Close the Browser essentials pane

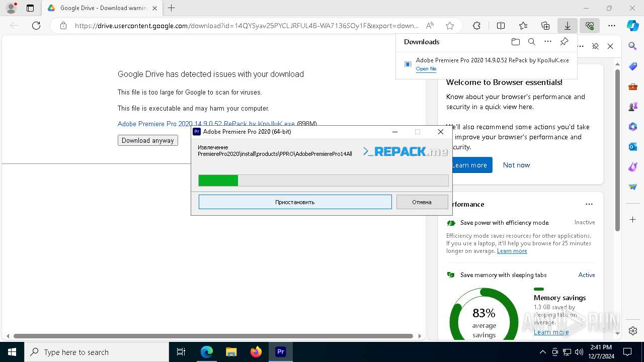610,46
